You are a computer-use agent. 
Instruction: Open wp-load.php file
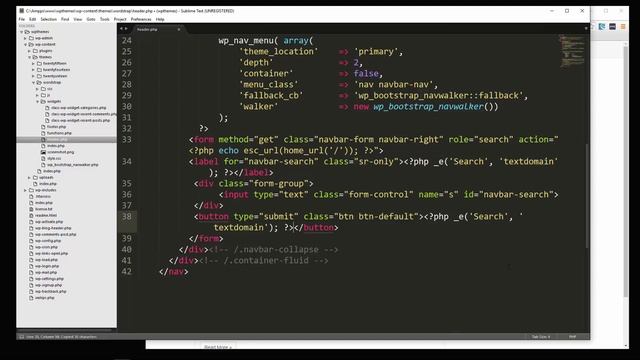[x=46, y=260]
